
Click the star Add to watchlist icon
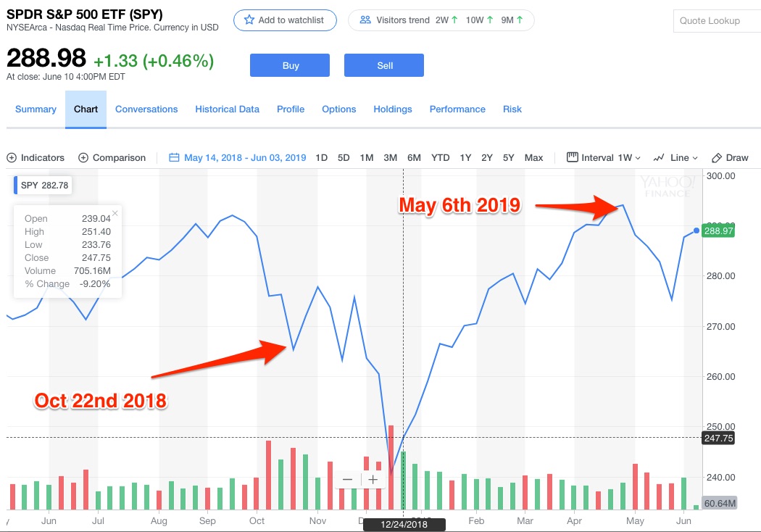(x=249, y=20)
